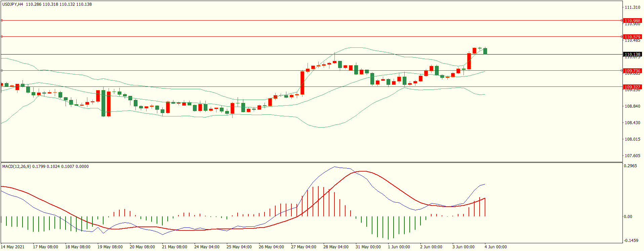Click the 0.00 level on MACD scale
The width and height of the screenshot is (644, 251).
[x=628, y=217]
